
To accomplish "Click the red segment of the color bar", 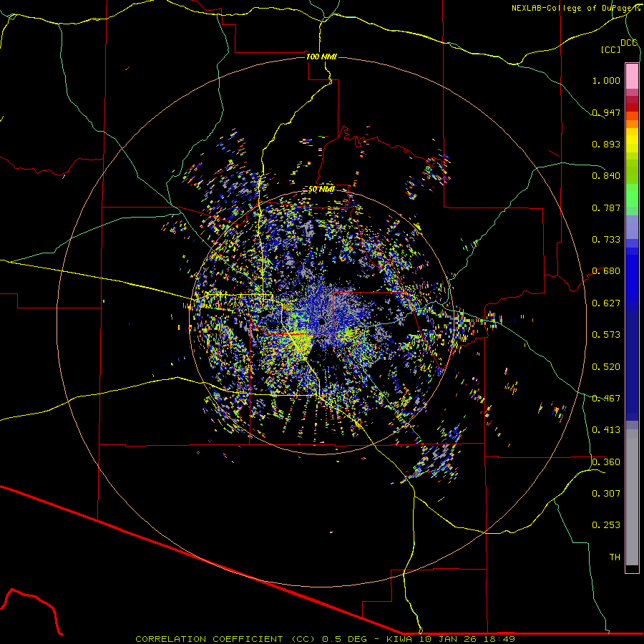I will [x=632, y=107].
